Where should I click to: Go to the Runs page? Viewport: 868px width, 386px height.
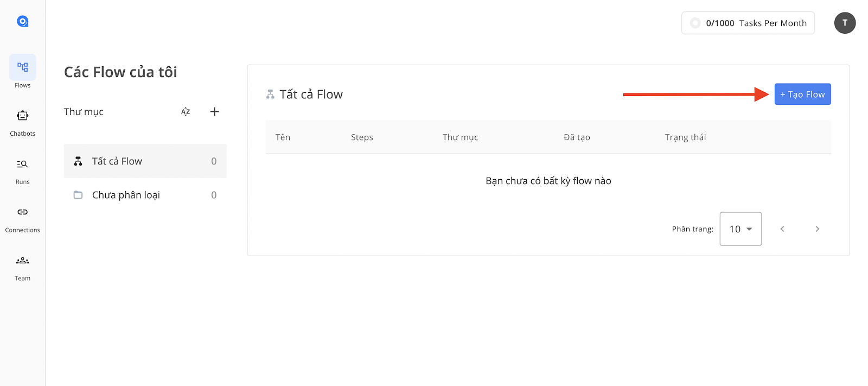pyautogui.click(x=23, y=172)
